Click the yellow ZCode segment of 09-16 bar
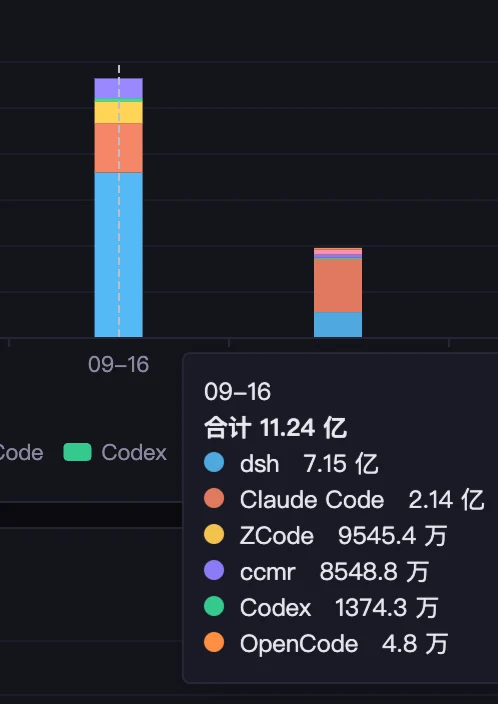 pos(119,112)
